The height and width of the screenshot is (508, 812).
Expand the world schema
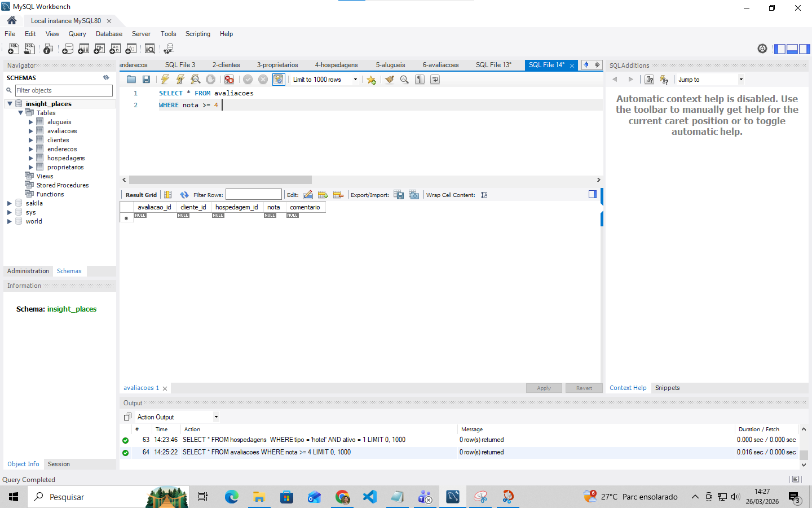[10, 221]
